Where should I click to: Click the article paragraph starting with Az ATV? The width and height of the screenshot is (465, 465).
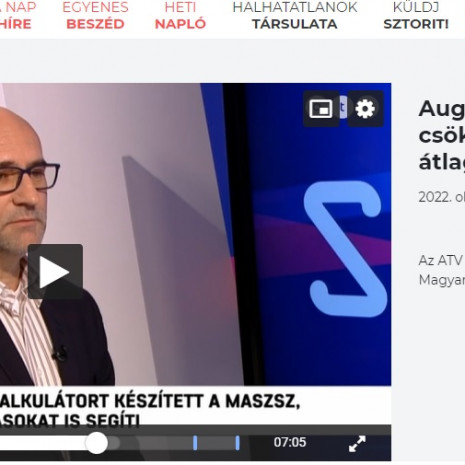click(x=442, y=270)
